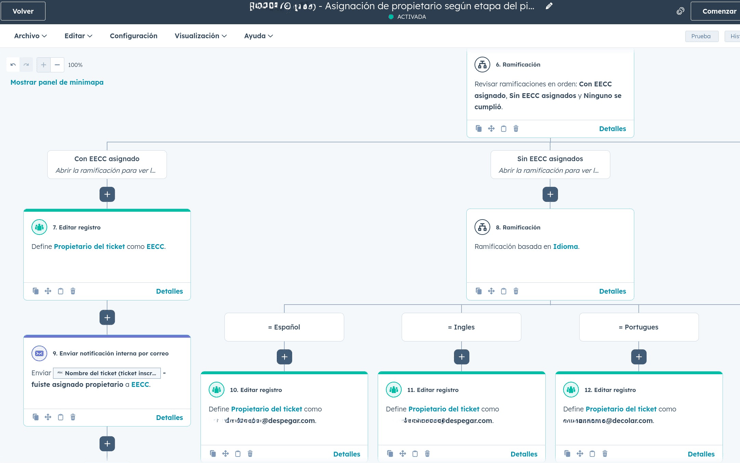Redo the last action

point(26,65)
